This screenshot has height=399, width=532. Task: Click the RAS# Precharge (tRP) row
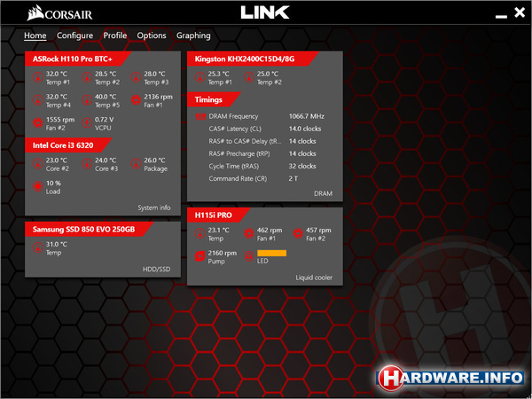pos(262,153)
